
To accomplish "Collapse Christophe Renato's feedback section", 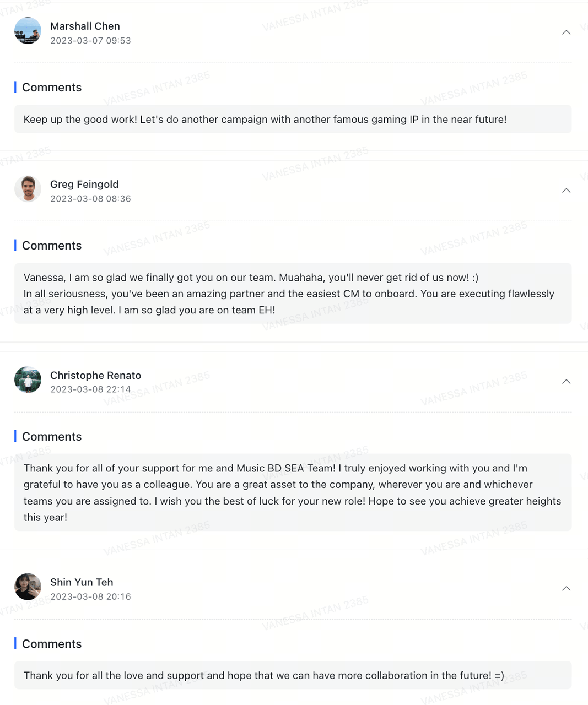I will (566, 382).
